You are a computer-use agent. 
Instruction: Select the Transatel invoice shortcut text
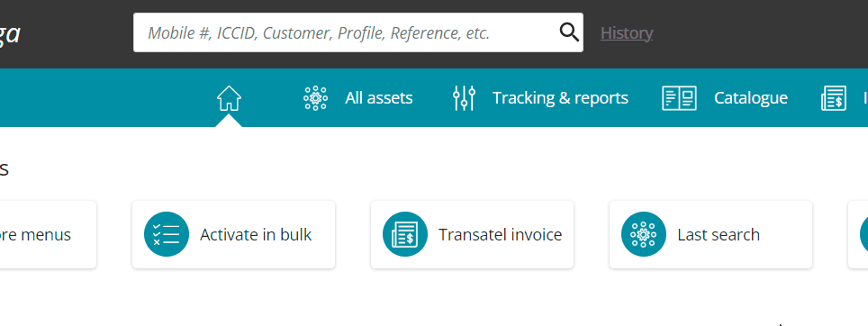501,235
